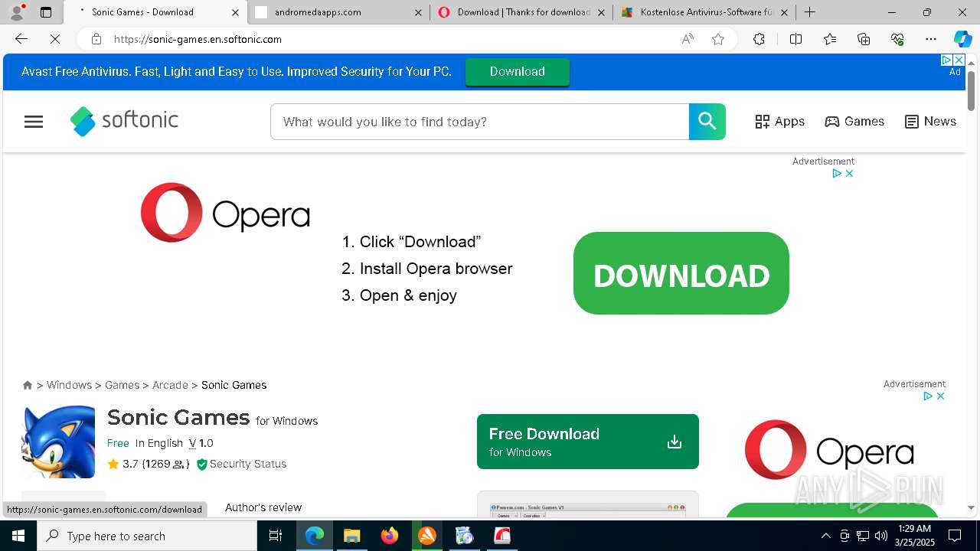The height and width of the screenshot is (551, 980).
Task: Click the V 1.0 version link
Action: pyautogui.click(x=201, y=443)
